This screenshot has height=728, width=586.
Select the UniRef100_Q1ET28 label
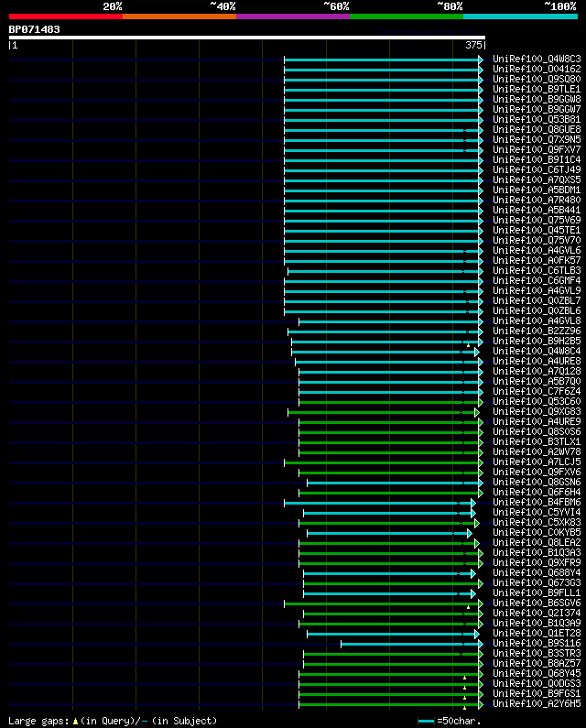(x=537, y=634)
